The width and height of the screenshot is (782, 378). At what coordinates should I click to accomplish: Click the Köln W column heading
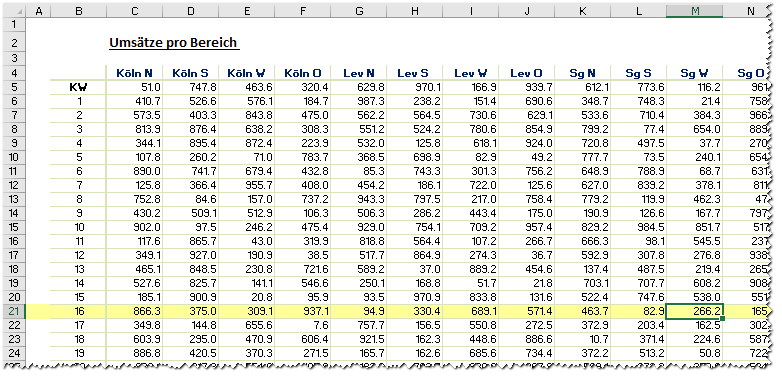246,73
